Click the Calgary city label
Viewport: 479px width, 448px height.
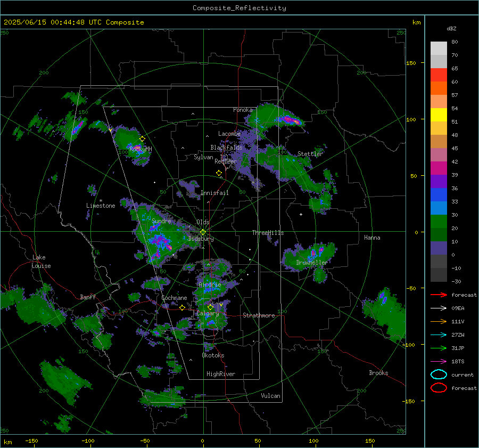click(x=208, y=313)
